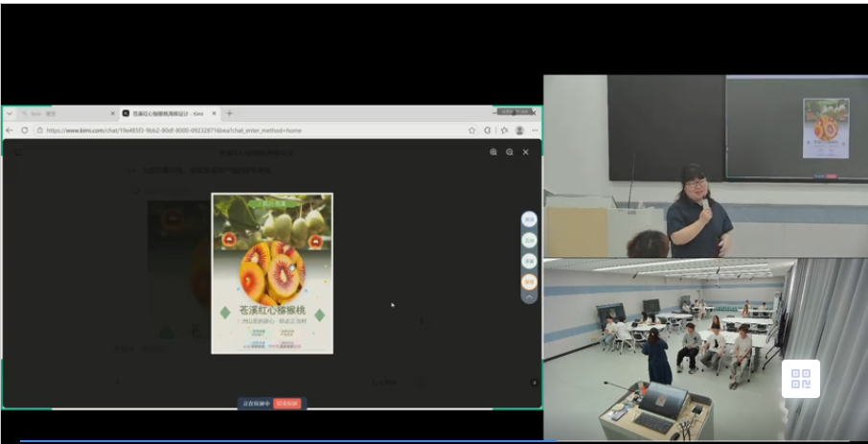Viewport: 868px width, 444px height.
Task: Bookmark this page with star icon
Action: (x=471, y=130)
